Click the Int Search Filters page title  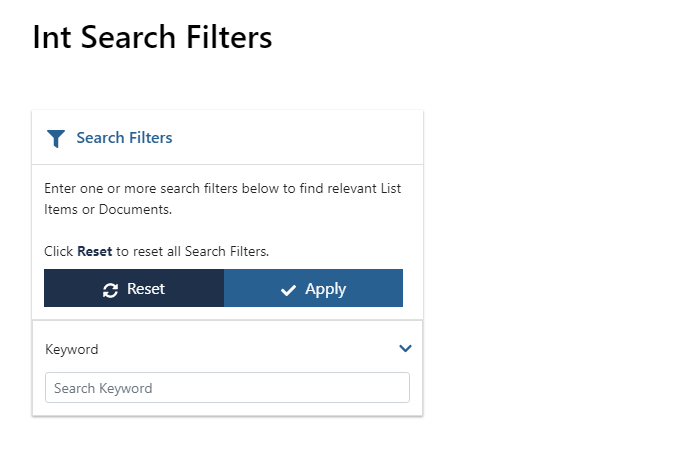click(x=152, y=37)
